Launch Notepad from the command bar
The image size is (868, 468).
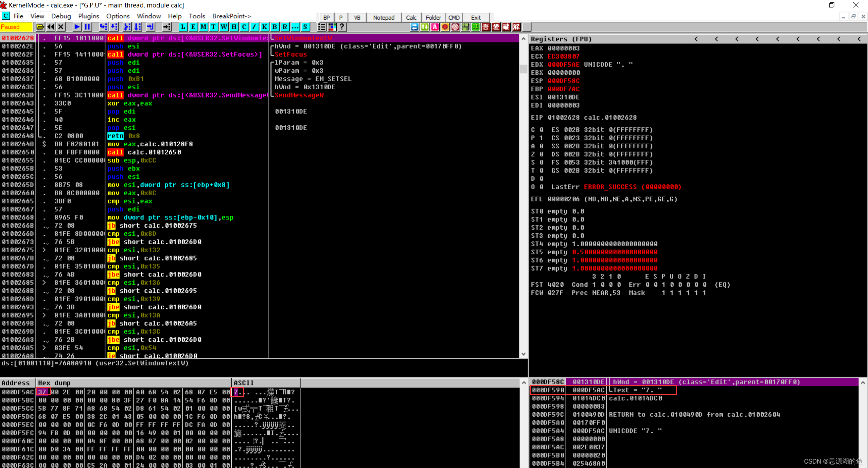pyautogui.click(x=384, y=17)
